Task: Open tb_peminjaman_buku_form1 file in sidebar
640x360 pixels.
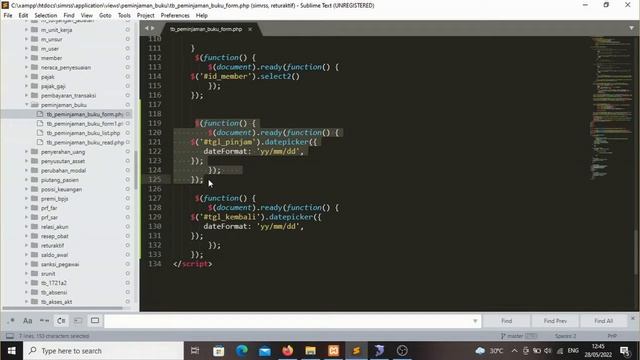Action: pyautogui.click(x=84, y=124)
